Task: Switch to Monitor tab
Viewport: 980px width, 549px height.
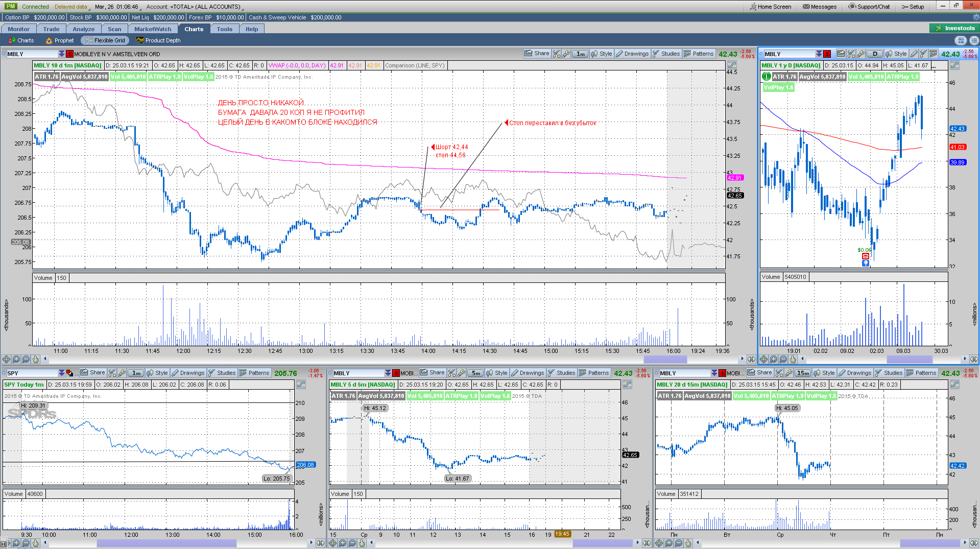Action: (18, 29)
